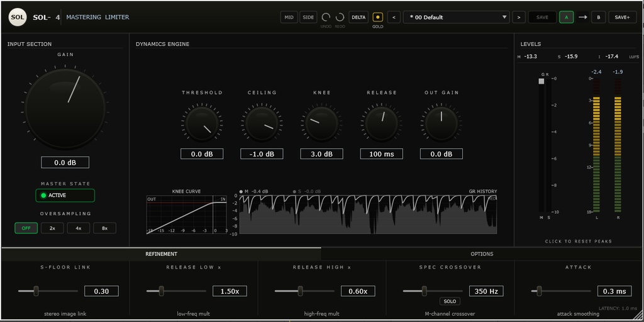The width and height of the screenshot is (644, 322).
Task: Click the -1.9 right peak readout
Action: 618,72
